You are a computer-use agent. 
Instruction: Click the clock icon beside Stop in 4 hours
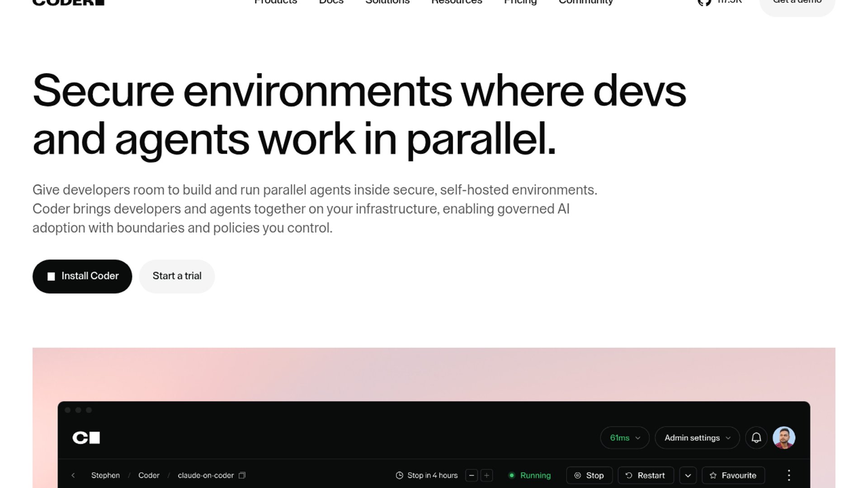point(399,475)
